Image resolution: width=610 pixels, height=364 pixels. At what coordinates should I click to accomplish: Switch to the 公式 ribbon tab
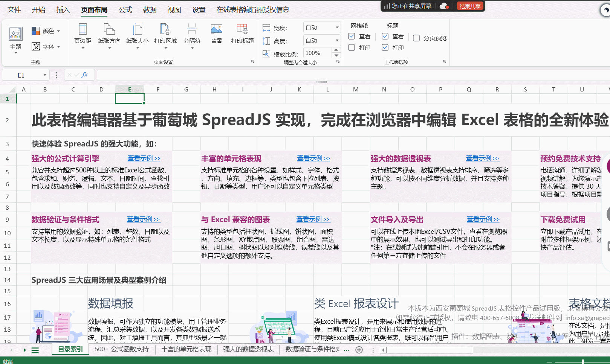tap(125, 10)
